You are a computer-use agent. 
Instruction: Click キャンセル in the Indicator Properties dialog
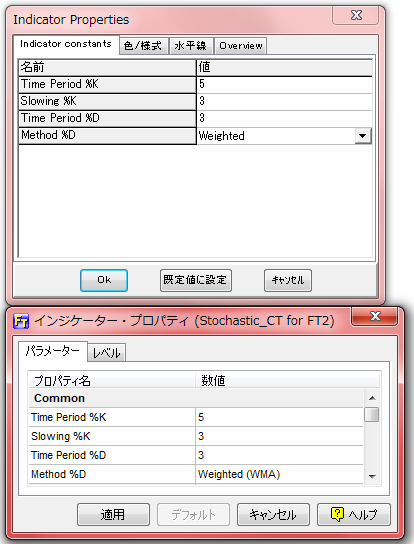click(288, 280)
